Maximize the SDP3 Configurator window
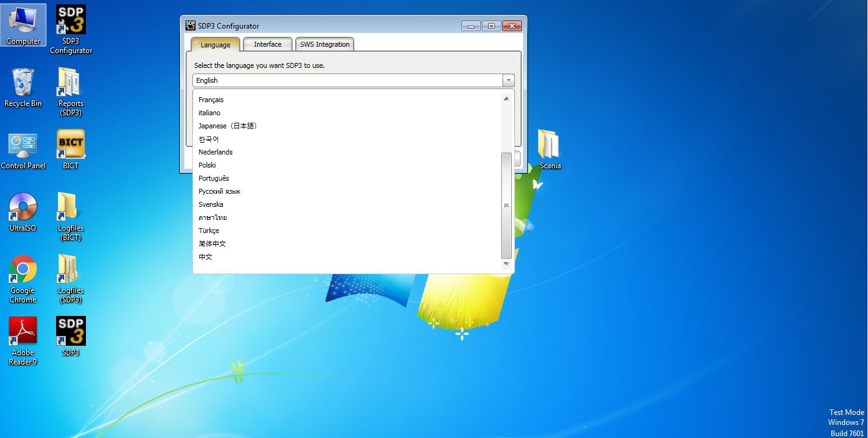The height and width of the screenshot is (438, 868). [x=491, y=26]
